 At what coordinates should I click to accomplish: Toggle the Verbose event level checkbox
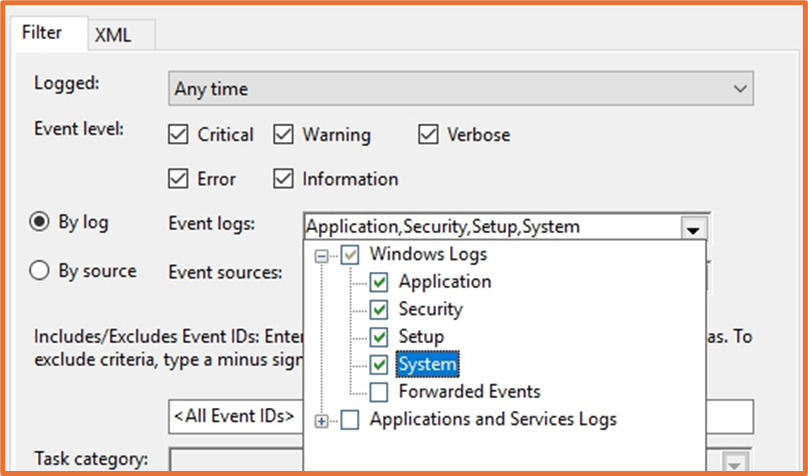(x=428, y=135)
